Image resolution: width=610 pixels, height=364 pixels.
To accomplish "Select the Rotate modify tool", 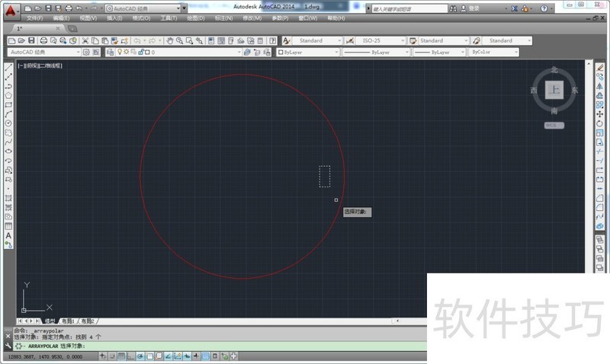I will pos(599,123).
